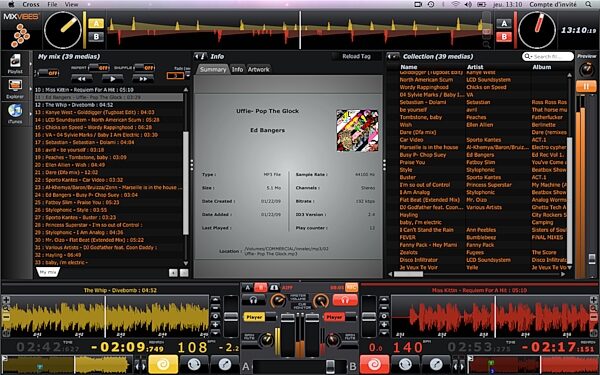
Task: Open Spotlight search magnifier in menu bar
Action: pos(588,4)
